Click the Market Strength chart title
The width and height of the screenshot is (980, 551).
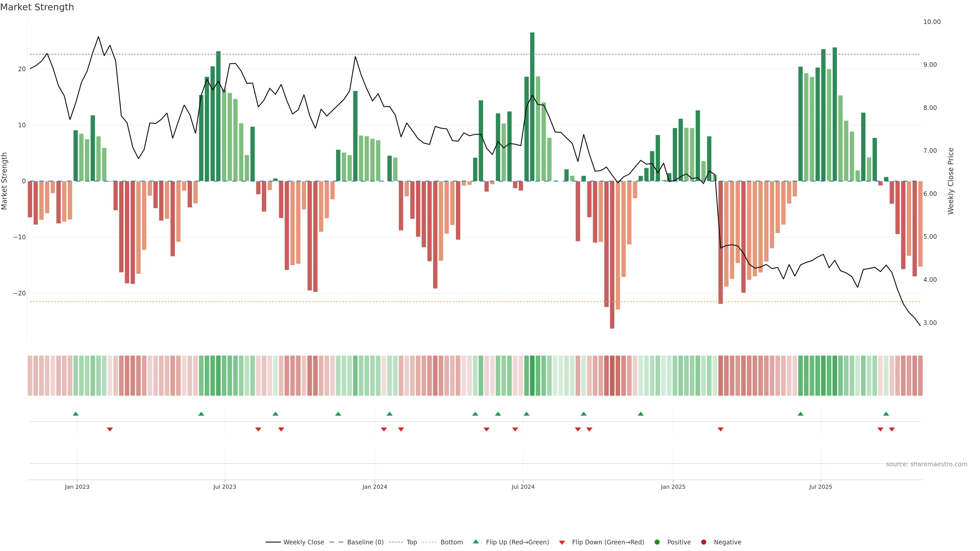click(x=37, y=7)
